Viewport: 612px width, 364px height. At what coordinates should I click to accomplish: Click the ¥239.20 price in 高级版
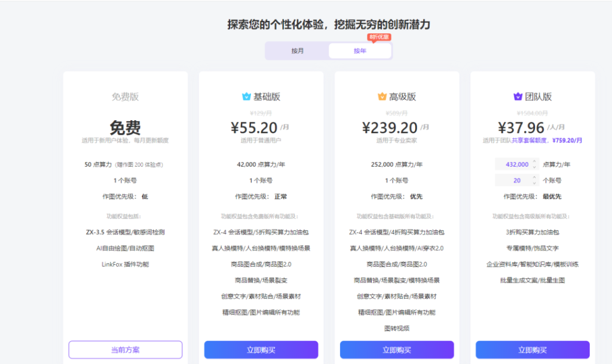[390, 127]
